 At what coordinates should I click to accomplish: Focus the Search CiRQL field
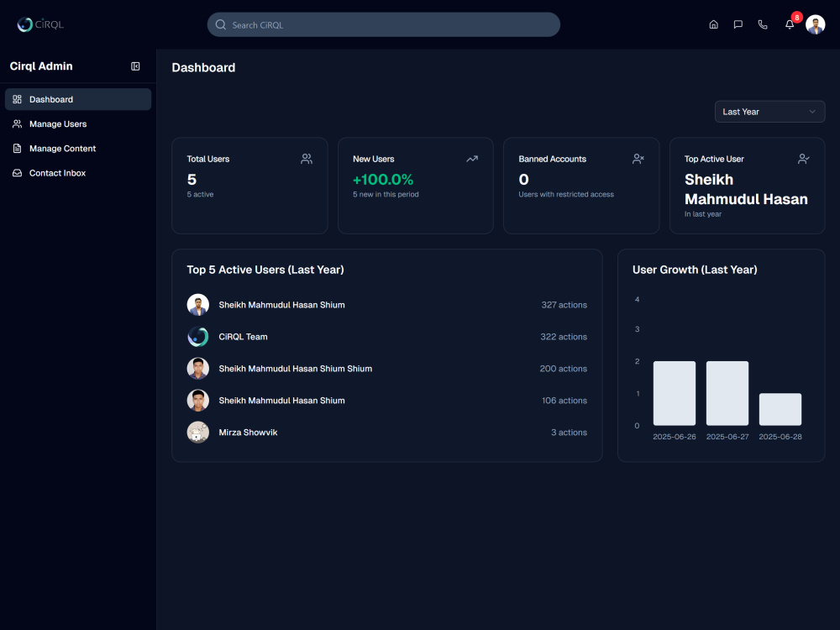click(384, 24)
